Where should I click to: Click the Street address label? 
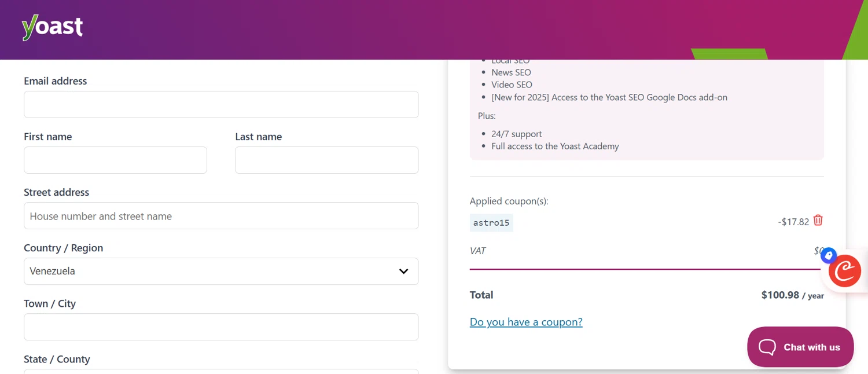(x=57, y=192)
